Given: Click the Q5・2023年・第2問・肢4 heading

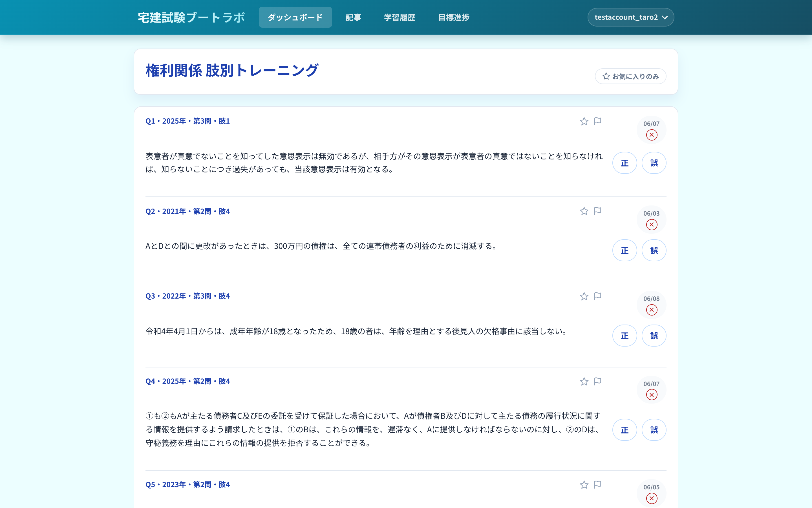Looking at the screenshot, I should pyautogui.click(x=187, y=485).
